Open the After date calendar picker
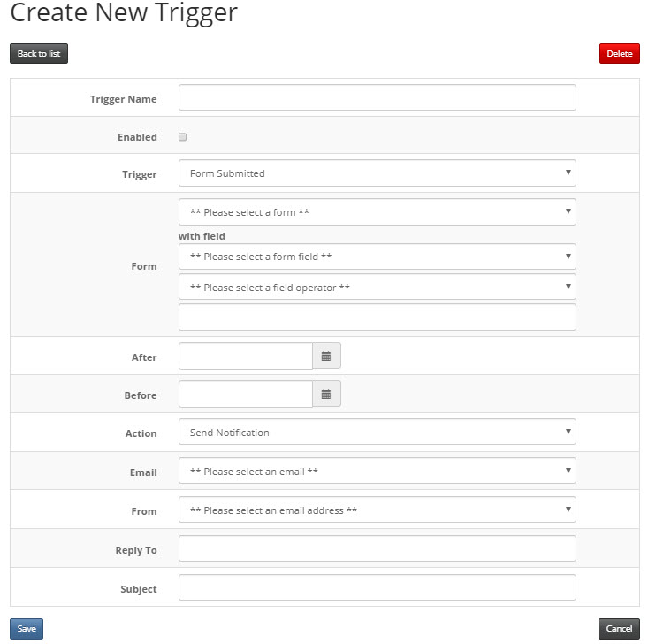This screenshot has height=644, width=656. tap(326, 356)
